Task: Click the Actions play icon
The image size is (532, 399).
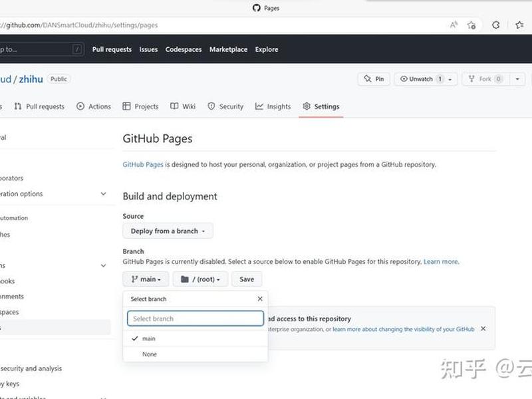Action: point(80,106)
